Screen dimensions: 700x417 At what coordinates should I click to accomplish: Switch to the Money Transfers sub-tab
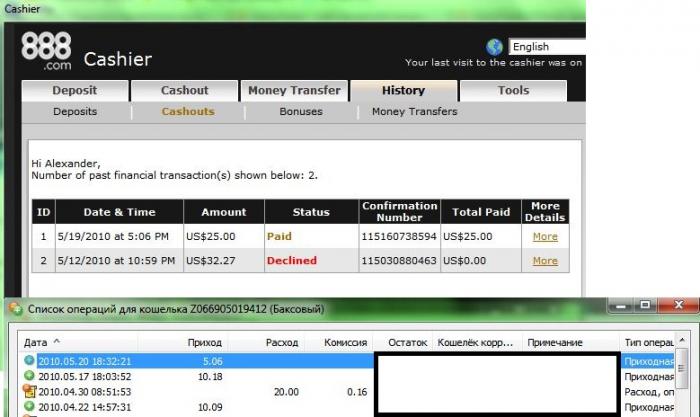[415, 112]
